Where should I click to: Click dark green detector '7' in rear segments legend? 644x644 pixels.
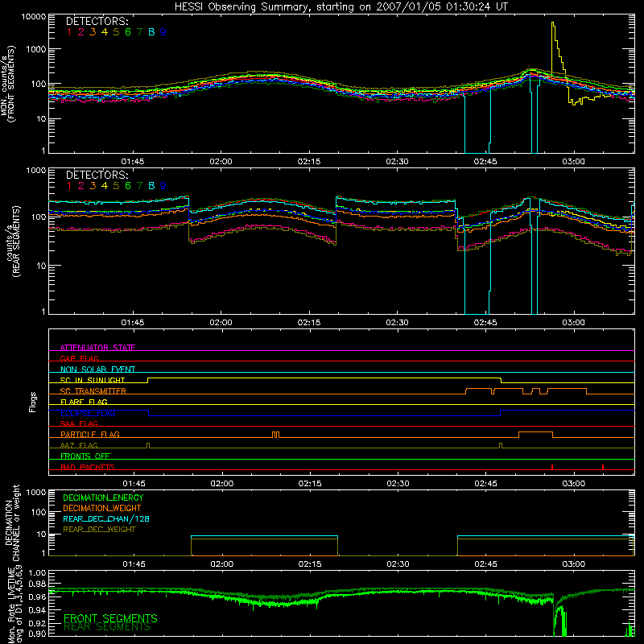[139, 186]
